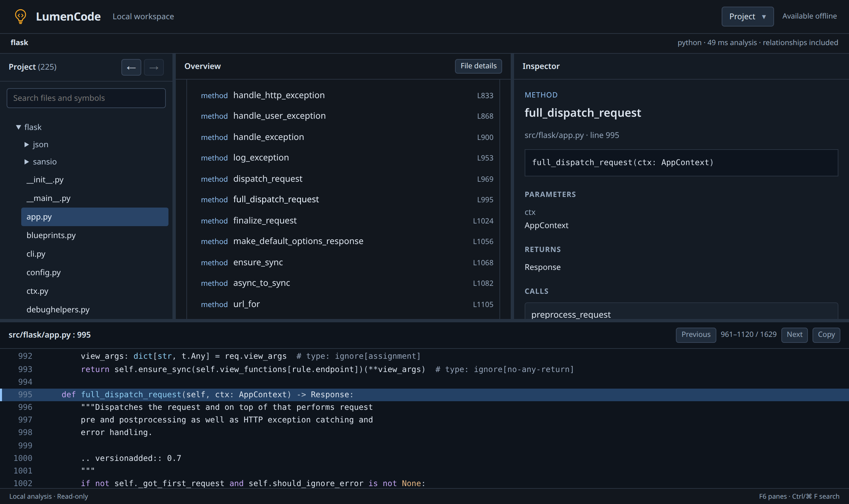Viewport: 849px width, 504px height.
Task: Select method handle_http_exception
Action: click(x=347, y=95)
